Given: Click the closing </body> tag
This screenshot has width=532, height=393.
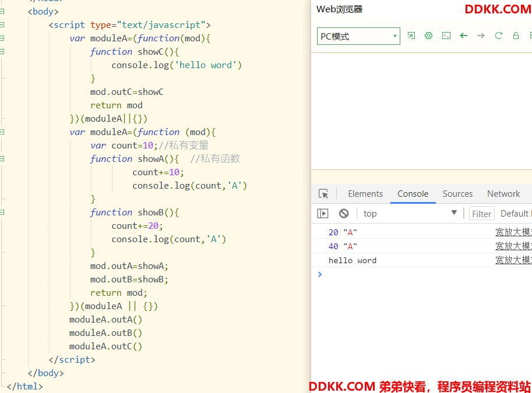Looking at the screenshot, I should tap(45, 373).
